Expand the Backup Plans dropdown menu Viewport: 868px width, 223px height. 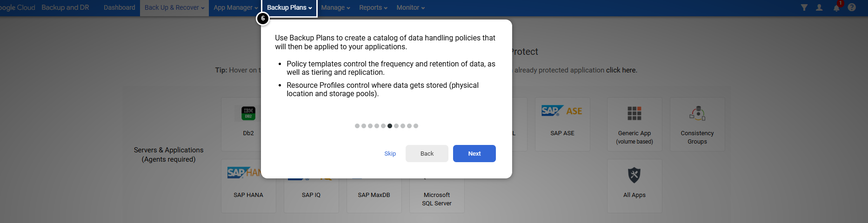289,8
